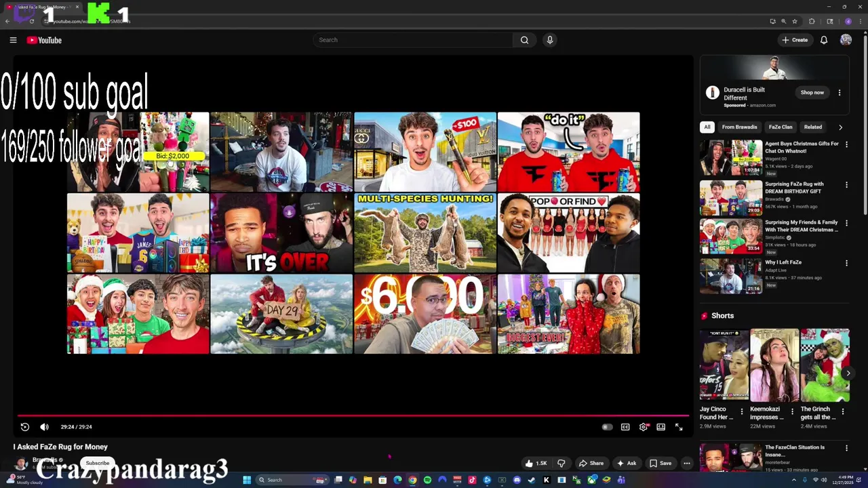Enter full screen mode
The height and width of the screenshot is (488, 868).
click(x=679, y=427)
